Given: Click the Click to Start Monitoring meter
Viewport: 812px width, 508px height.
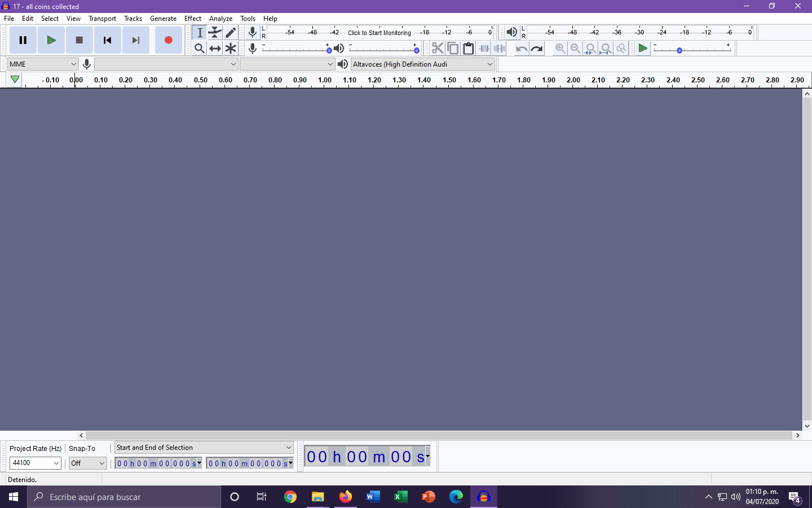Looking at the screenshot, I should pyautogui.click(x=379, y=33).
